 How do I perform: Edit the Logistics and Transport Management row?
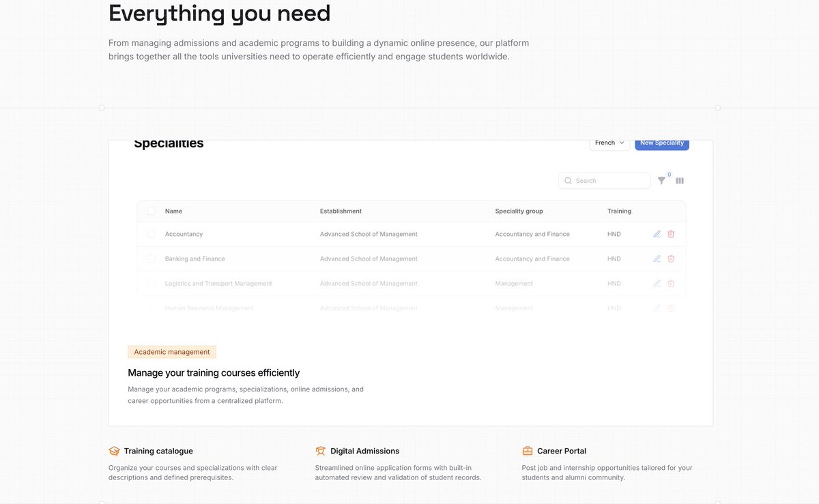[657, 283]
